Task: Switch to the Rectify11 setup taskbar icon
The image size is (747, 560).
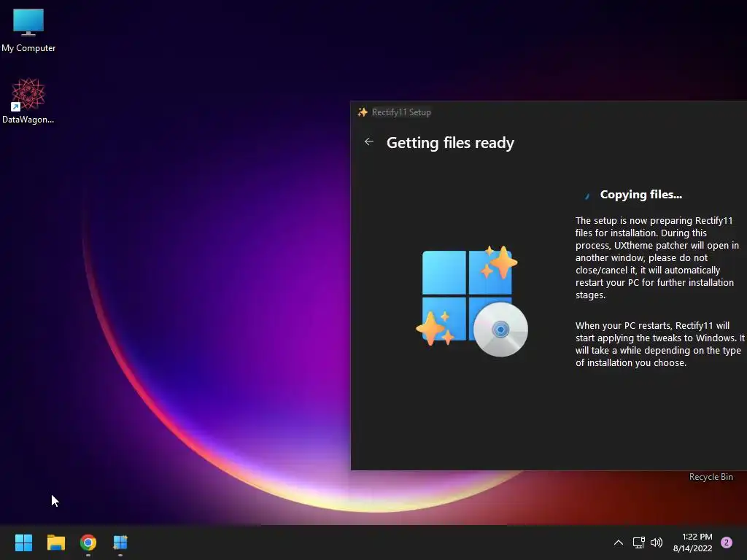Action: coord(120,542)
